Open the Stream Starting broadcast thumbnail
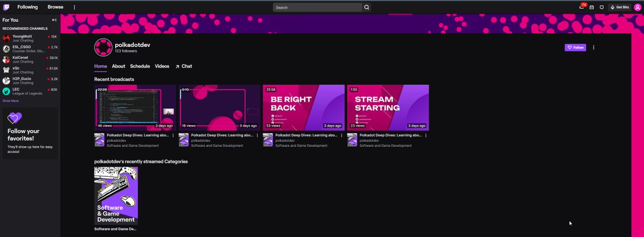Screen dimensions: 644x237 click(388, 107)
